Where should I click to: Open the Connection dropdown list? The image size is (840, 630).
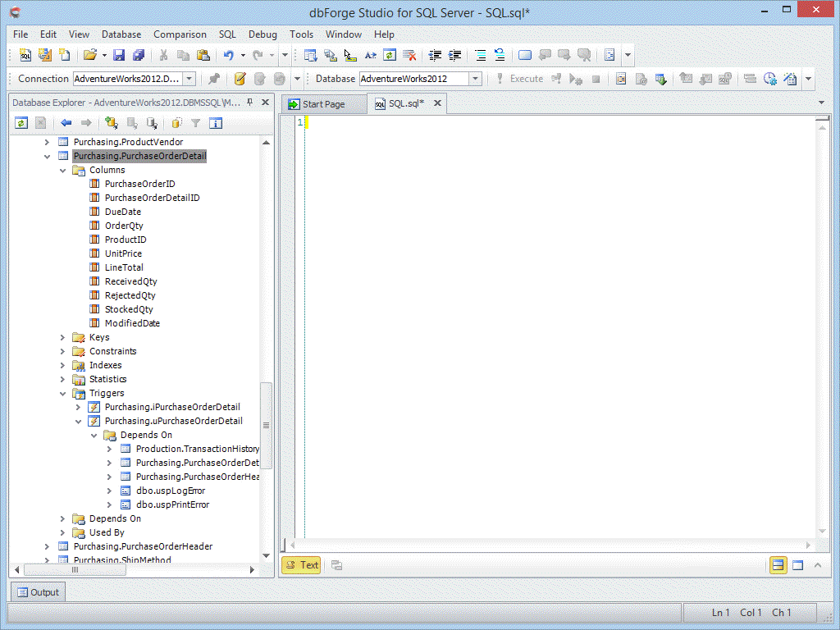click(189, 79)
